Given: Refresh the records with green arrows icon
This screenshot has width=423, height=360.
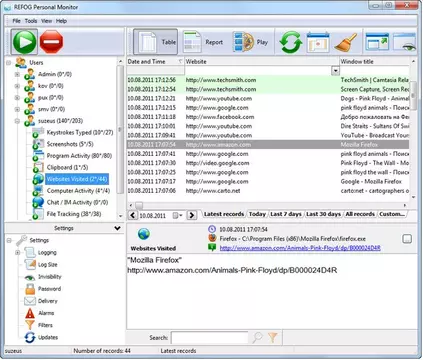Looking at the screenshot, I should click(x=291, y=42).
